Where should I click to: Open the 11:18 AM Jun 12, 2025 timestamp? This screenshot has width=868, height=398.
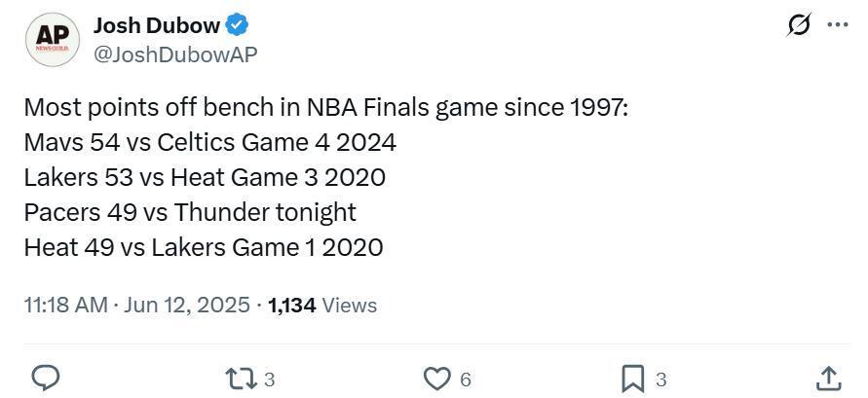point(136,305)
